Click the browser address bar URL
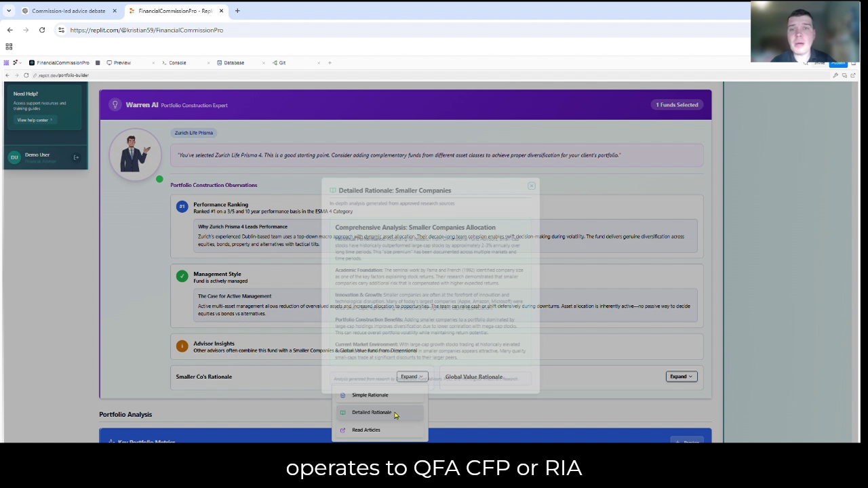The image size is (868, 488). (x=146, y=30)
